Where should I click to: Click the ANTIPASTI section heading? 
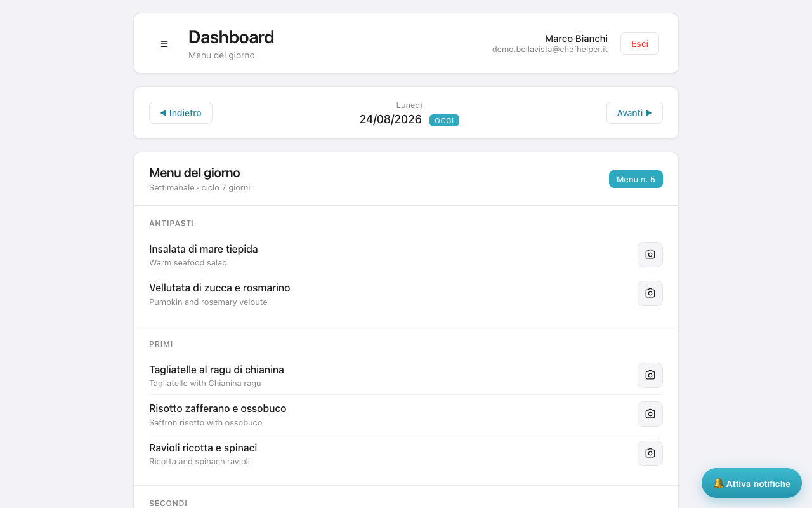(x=172, y=224)
